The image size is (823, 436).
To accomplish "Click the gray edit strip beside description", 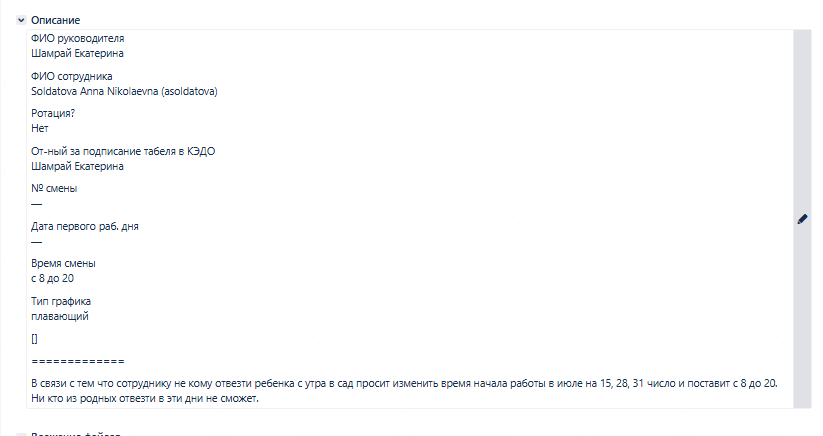I will tap(802, 219).
